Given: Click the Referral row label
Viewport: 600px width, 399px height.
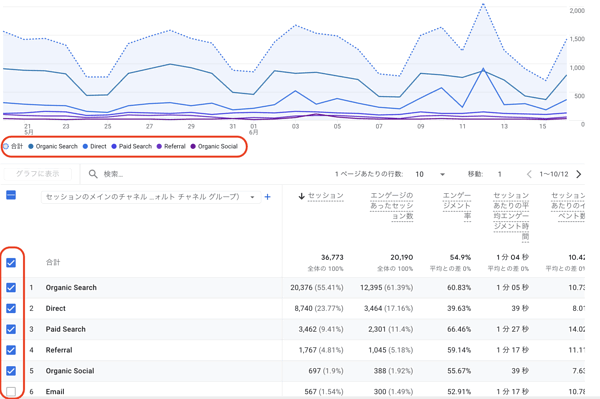Looking at the screenshot, I should click(x=59, y=350).
